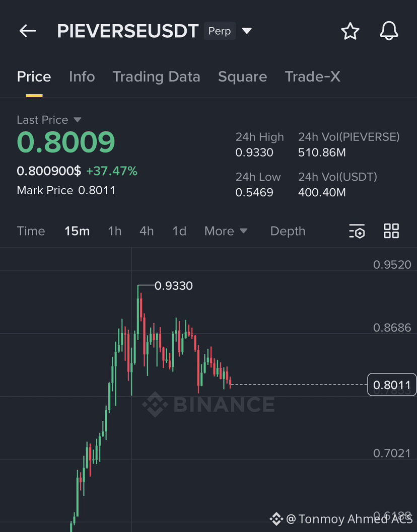Tap the 510.86M volume value
417x532 pixels.
click(322, 153)
